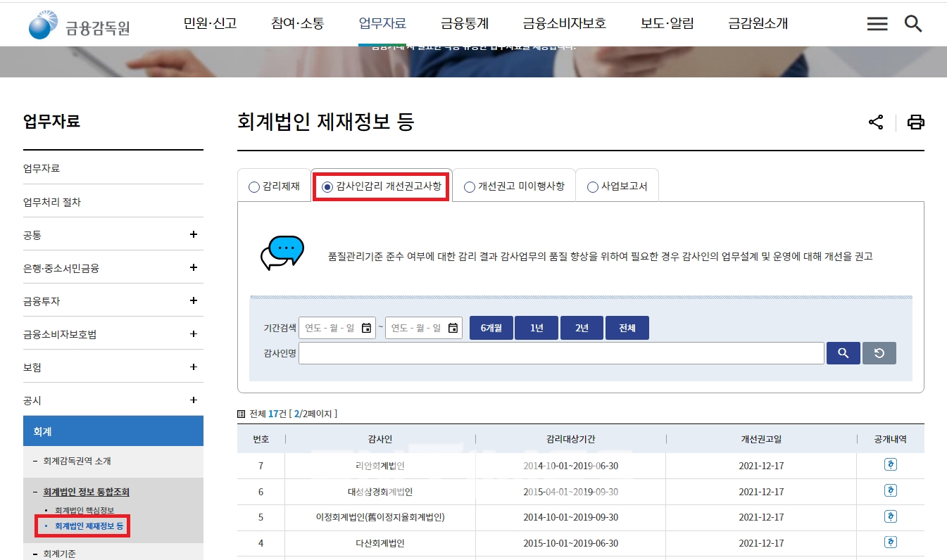
Task: Click the 전체 period filter button
Action: coord(627,327)
